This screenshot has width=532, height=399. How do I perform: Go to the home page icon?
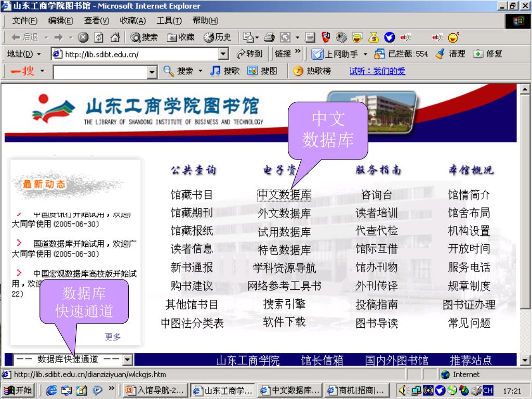point(115,37)
